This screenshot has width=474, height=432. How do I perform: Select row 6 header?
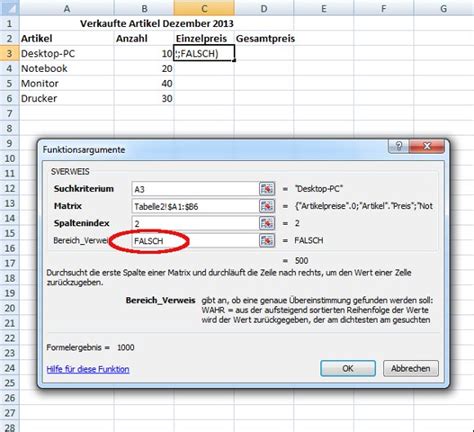[x=10, y=98]
